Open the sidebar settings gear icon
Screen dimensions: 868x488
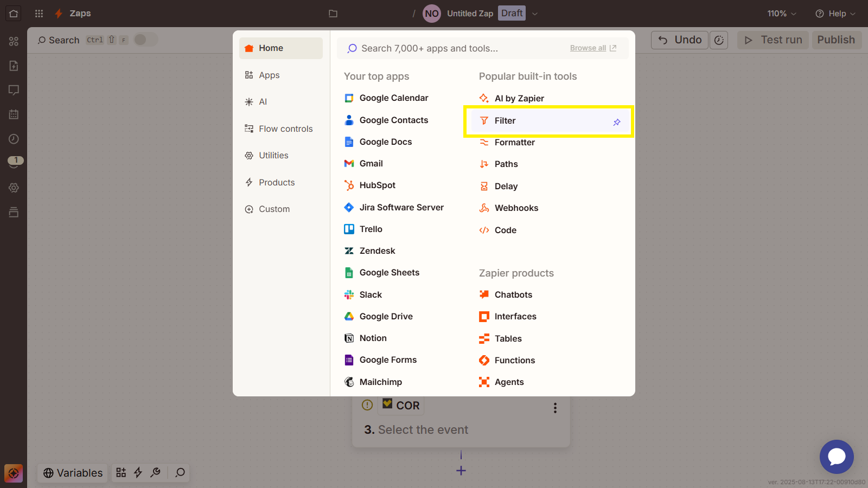pyautogui.click(x=14, y=188)
